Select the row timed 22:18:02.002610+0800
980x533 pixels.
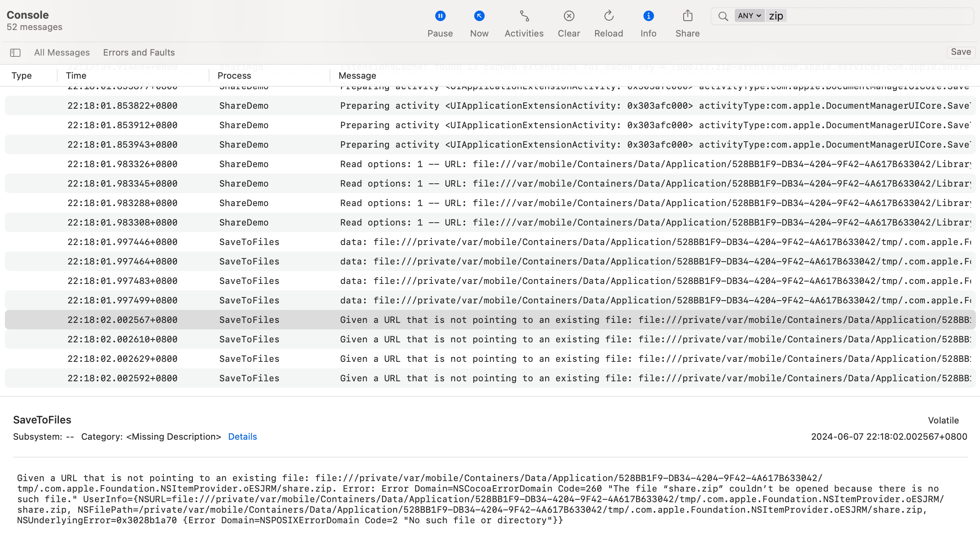click(490, 340)
